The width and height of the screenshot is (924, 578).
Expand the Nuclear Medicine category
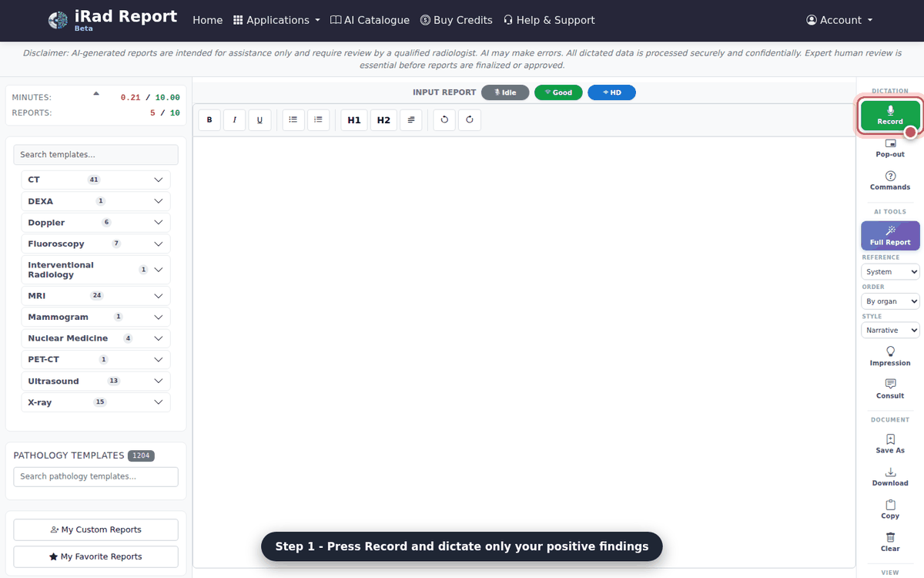coord(95,338)
